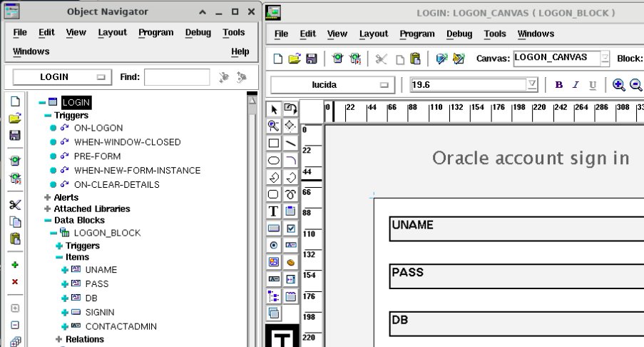Pick the Magnify tool in tool palette
Screen dimensions: 644x347
coord(274,126)
